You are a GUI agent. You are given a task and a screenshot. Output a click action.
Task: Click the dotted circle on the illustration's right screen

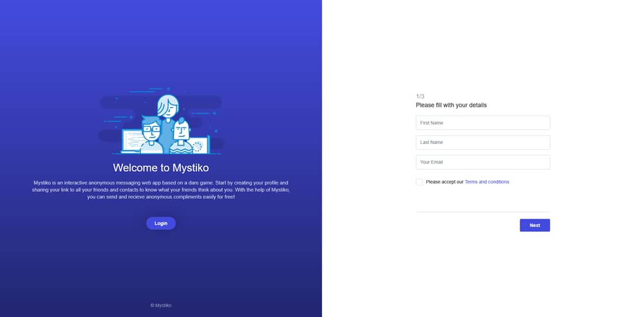coord(198,147)
